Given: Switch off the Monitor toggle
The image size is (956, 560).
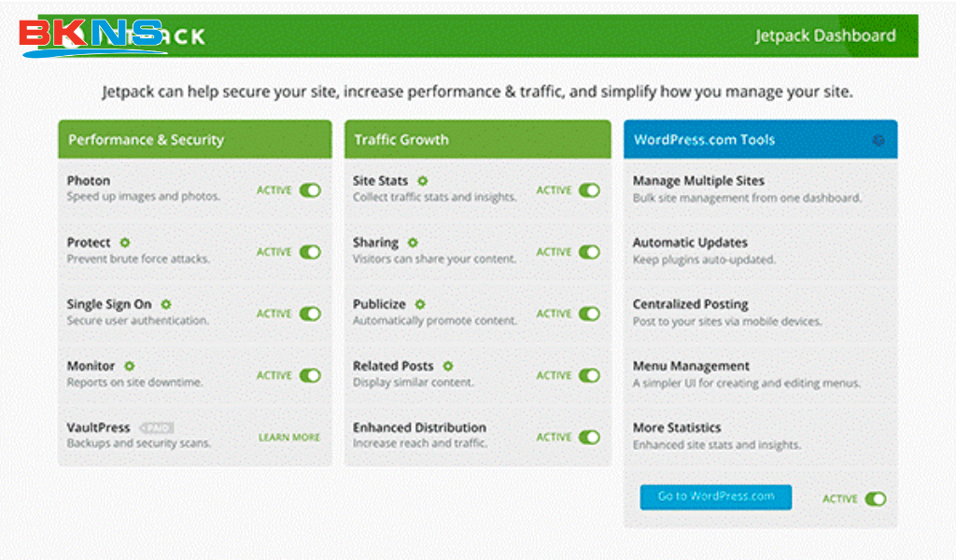Looking at the screenshot, I should (x=310, y=375).
